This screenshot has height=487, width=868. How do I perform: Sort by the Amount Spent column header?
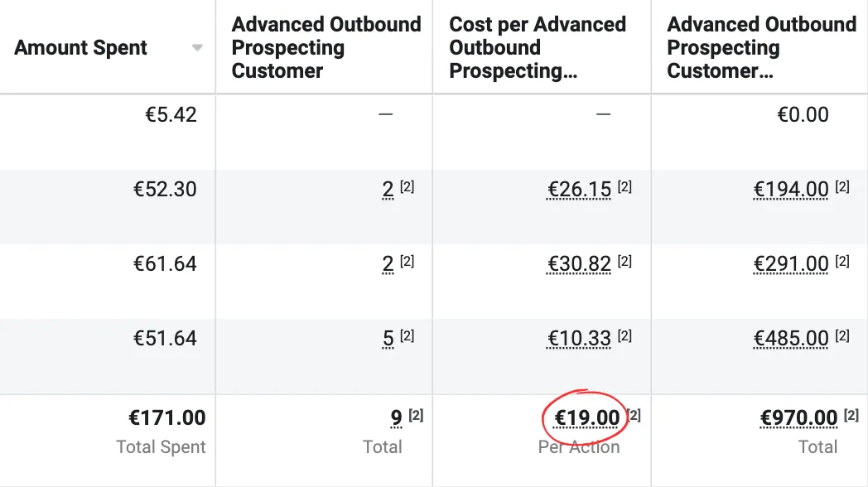81,48
